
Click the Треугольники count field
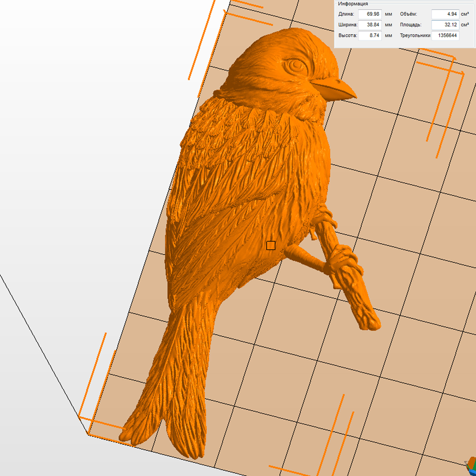click(445, 35)
